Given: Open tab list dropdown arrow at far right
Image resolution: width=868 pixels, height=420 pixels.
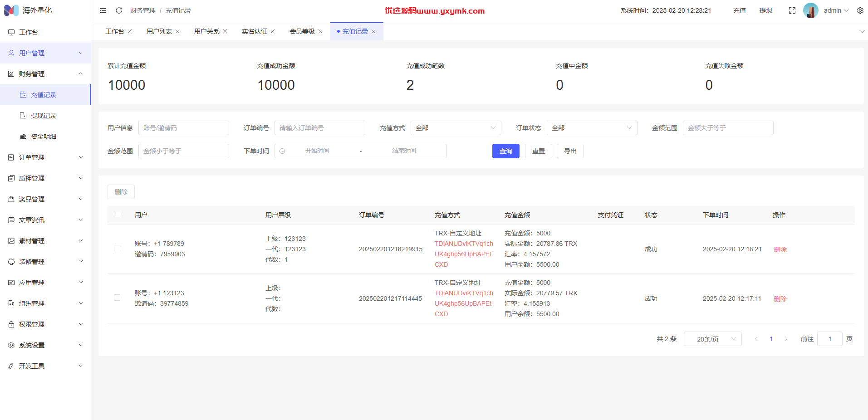Looking at the screenshot, I should pyautogui.click(x=862, y=31).
